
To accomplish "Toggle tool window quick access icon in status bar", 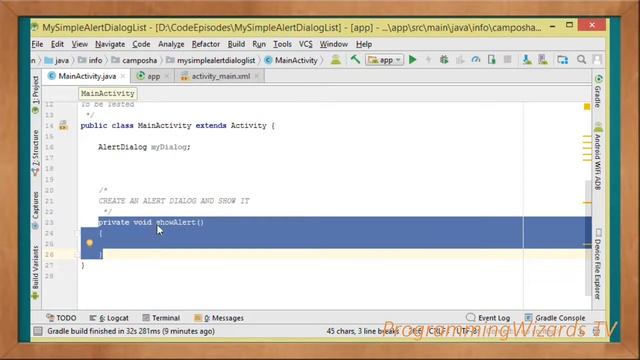I will [38, 331].
